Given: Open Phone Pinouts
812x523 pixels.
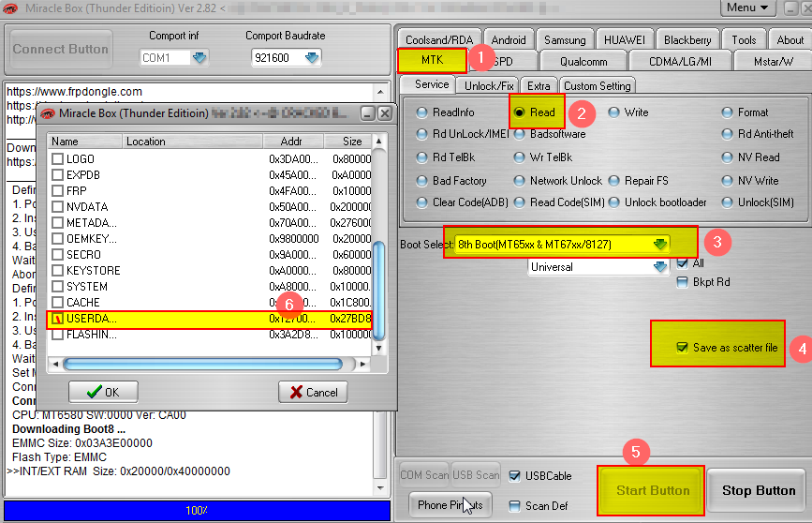Looking at the screenshot, I should (450, 505).
